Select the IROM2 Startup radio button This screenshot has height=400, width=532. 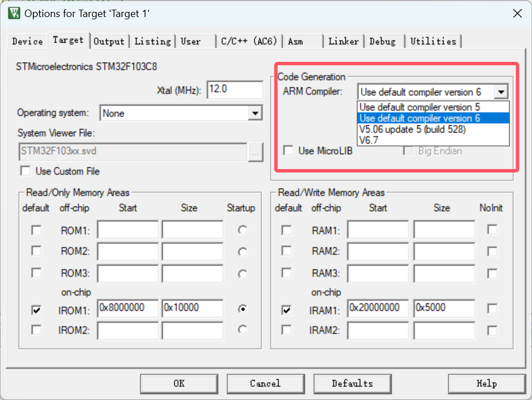point(242,330)
